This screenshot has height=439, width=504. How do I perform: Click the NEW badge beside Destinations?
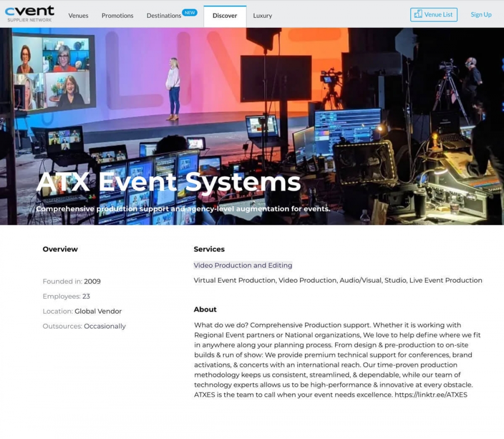point(190,13)
